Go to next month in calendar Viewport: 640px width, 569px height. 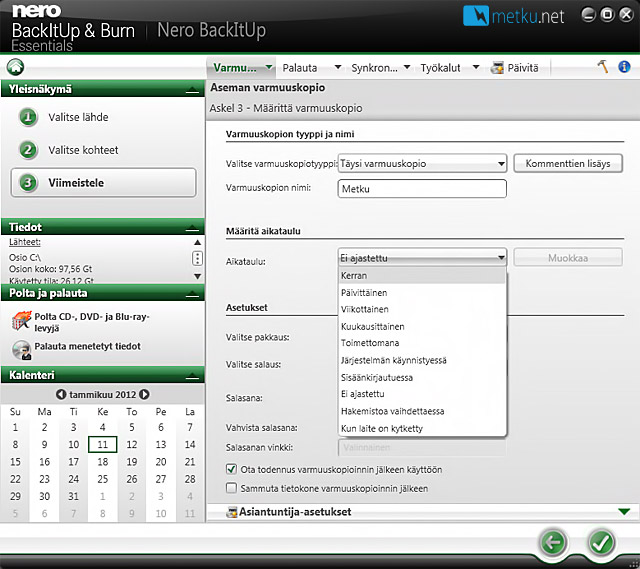pyautogui.click(x=144, y=394)
